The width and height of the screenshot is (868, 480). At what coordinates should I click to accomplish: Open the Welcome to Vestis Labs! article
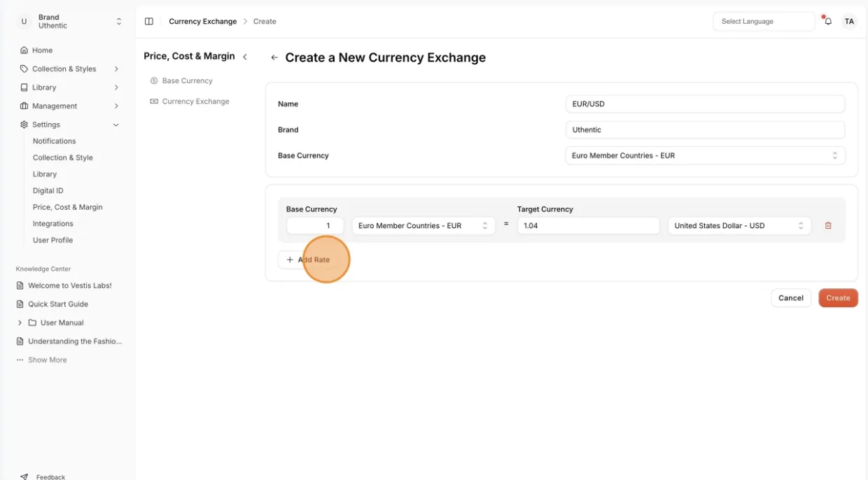[70, 285]
